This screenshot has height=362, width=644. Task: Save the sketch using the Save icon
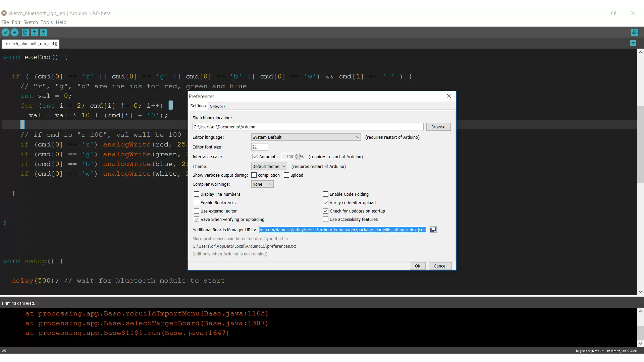(43, 33)
